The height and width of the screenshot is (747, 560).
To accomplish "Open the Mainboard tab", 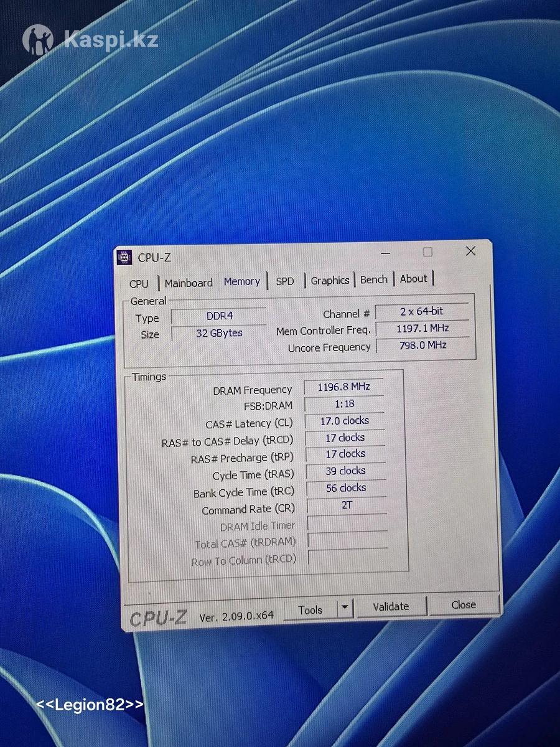I will 189,283.
